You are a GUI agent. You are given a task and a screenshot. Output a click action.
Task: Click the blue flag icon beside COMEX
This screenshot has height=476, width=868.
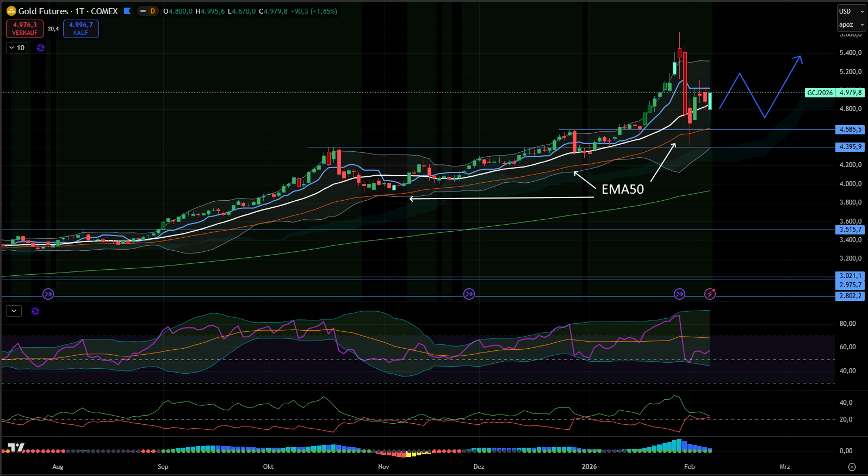(127, 11)
